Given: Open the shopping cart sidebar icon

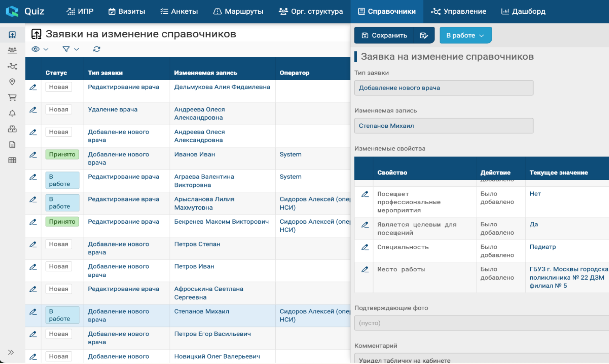Looking at the screenshot, I should point(12,98).
